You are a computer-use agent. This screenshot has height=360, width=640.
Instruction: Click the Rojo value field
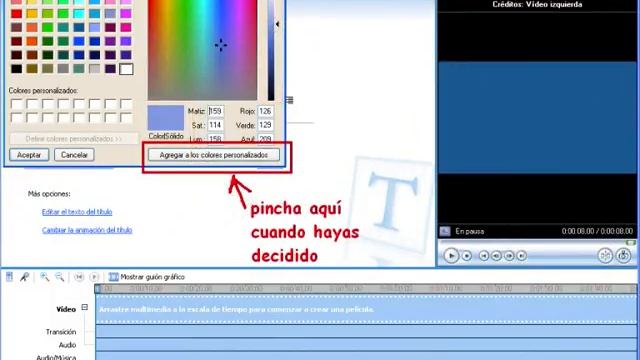click(265, 111)
